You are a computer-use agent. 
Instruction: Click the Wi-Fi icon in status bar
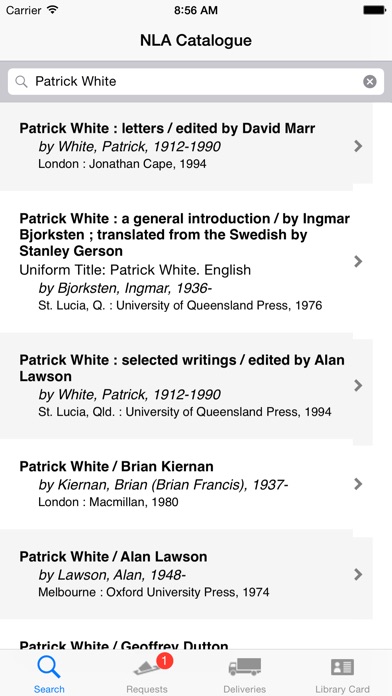click(52, 10)
